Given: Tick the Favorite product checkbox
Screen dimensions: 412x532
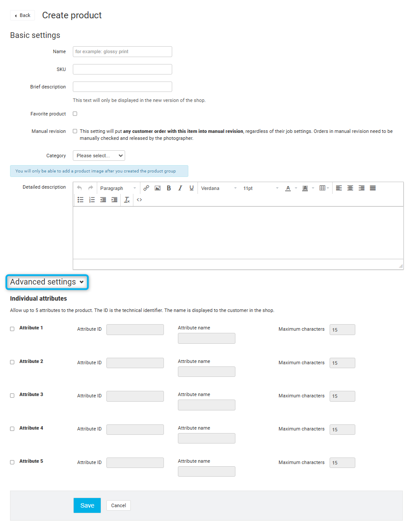Looking at the screenshot, I should pyautogui.click(x=75, y=114).
